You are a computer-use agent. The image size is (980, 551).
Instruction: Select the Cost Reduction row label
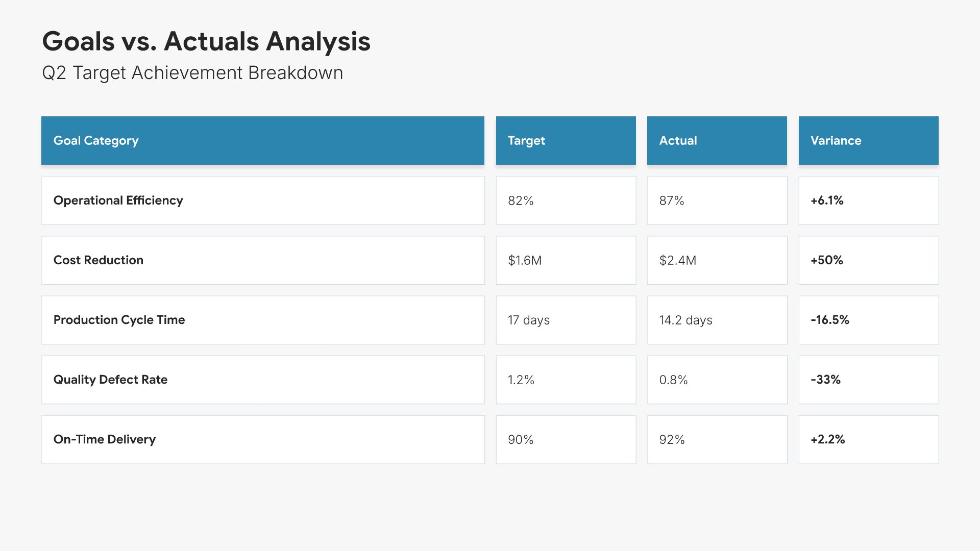pos(99,260)
